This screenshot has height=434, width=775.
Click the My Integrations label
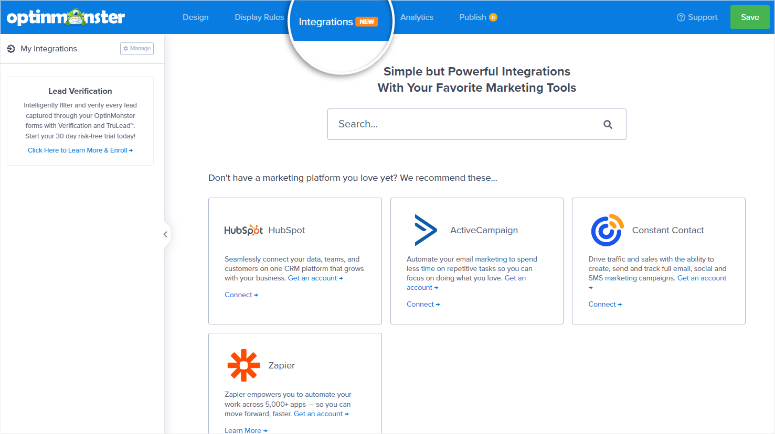click(x=49, y=48)
